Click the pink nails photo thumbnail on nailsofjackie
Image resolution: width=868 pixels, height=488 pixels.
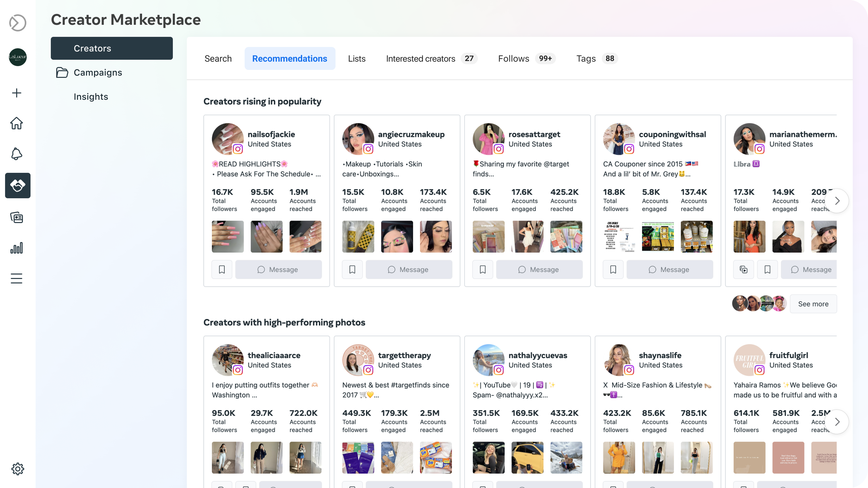[227, 236]
